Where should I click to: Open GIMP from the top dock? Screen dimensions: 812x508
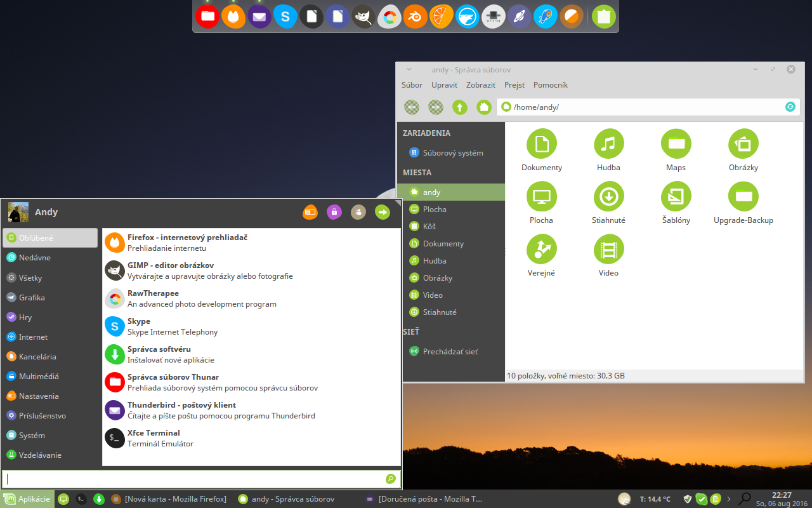363,17
